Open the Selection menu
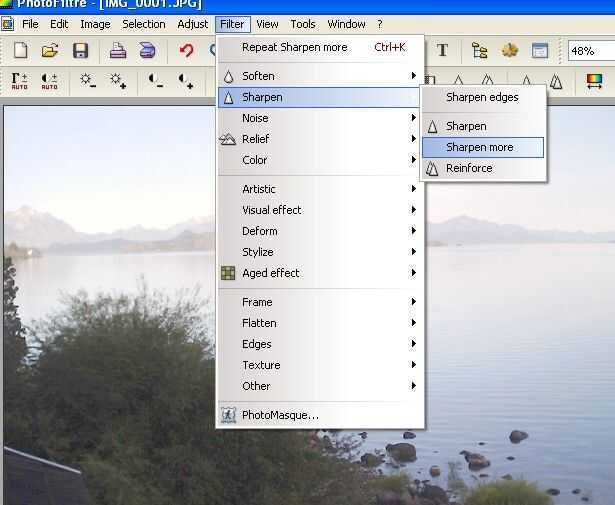 coord(144,24)
